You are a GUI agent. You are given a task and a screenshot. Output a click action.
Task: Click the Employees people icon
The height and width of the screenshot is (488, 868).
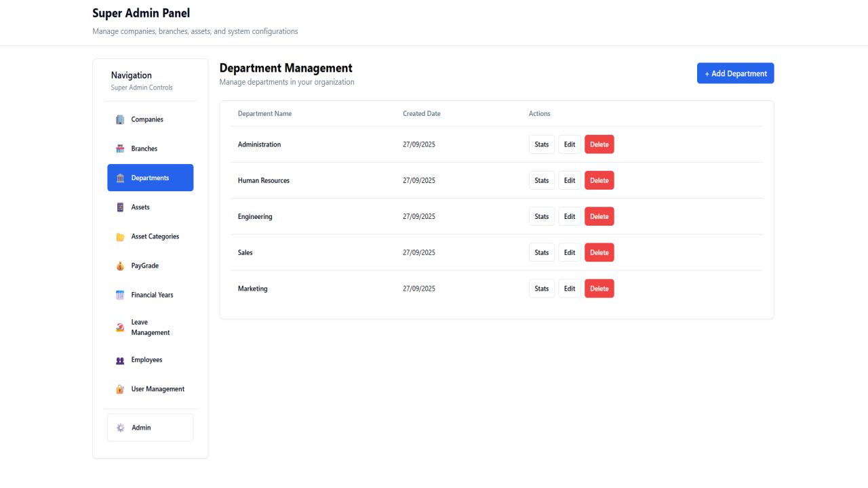(120, 360)
